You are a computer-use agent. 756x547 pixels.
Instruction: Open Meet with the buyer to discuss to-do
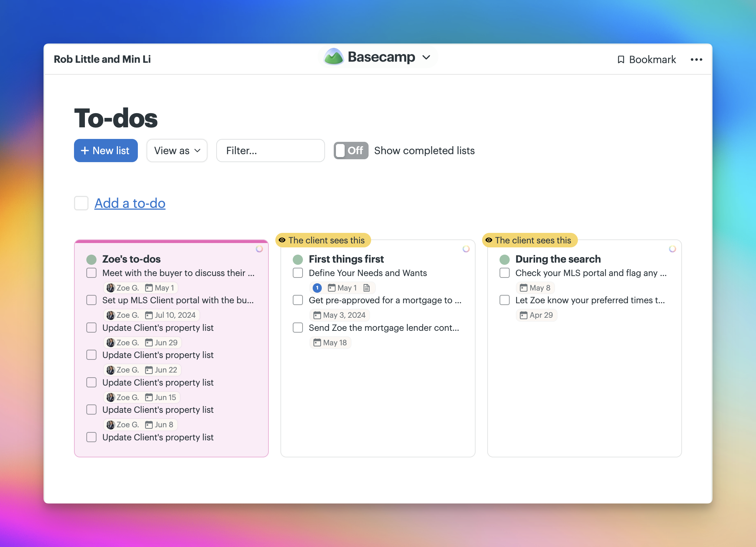pos(178,273)
